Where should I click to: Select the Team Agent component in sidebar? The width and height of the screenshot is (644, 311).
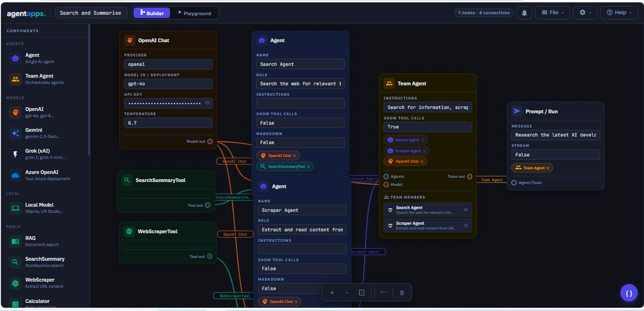pyautogui.click(x=45, y=79)
